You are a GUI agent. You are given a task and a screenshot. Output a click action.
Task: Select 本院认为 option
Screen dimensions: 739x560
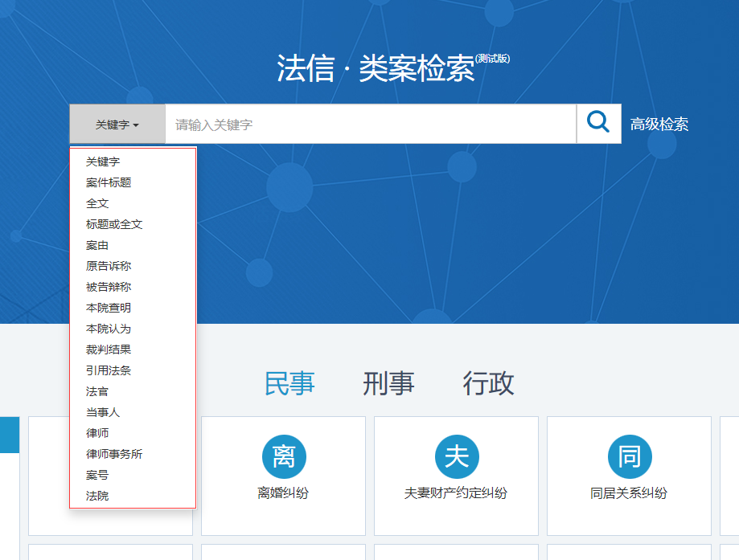tap(109, 329)
